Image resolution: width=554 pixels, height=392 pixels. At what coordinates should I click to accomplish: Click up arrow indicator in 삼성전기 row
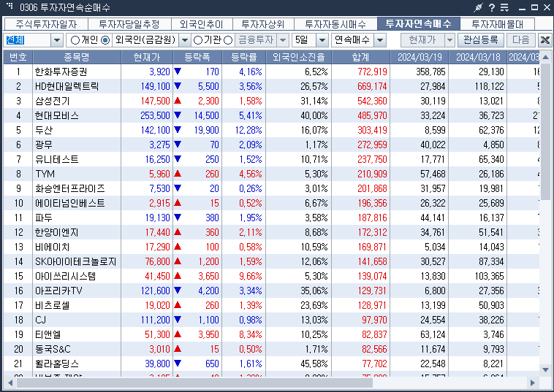[178, 101]
